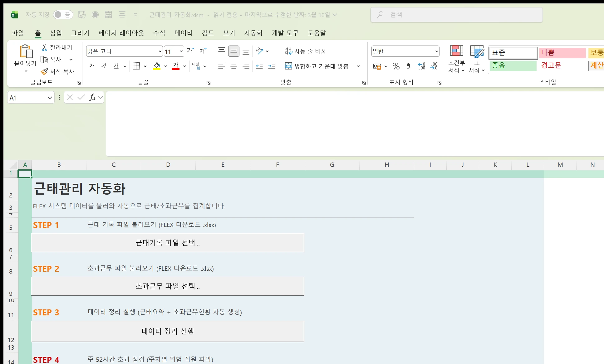Click the 초과근무 파일 선택... button
The image size is (604, 364).
pos(168,286)
